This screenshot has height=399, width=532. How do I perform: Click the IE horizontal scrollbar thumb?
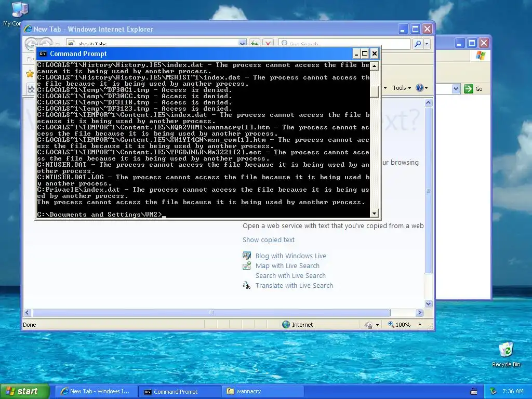coord(211,312)
